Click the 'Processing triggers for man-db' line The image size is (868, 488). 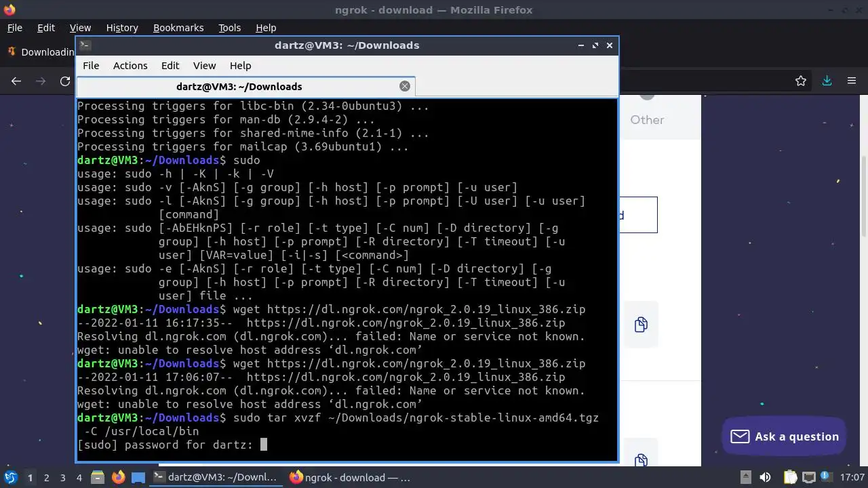coord(226,119)
